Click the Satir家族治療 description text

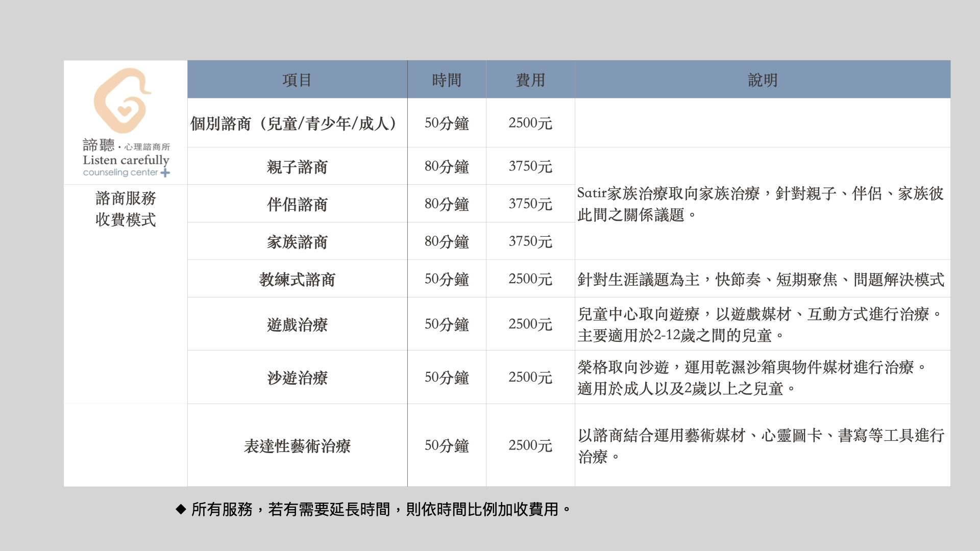[760, 204]
